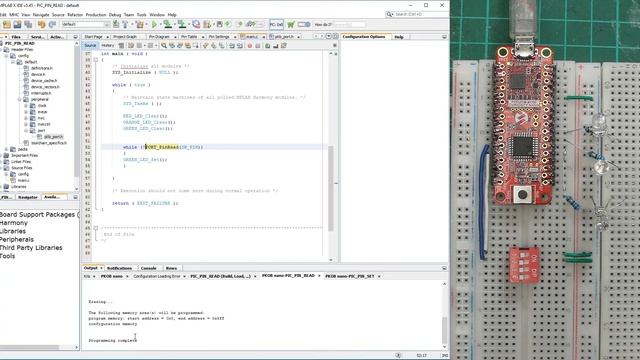Click the Build Project hammer icon
640x360 pixels.
pos(125,24)
